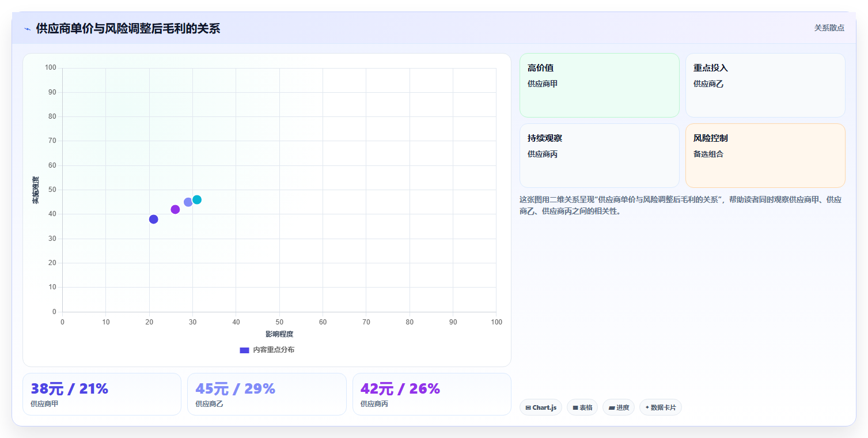Click the 实施难度 y-axis label
This screenshot has height=438, width=868.
click(36, 190)
